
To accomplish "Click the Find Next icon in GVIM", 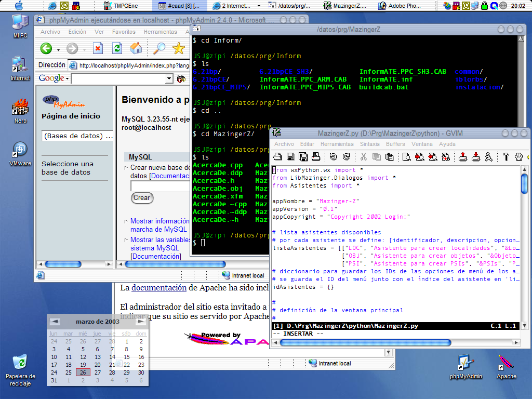I will (x=419, y=156).
